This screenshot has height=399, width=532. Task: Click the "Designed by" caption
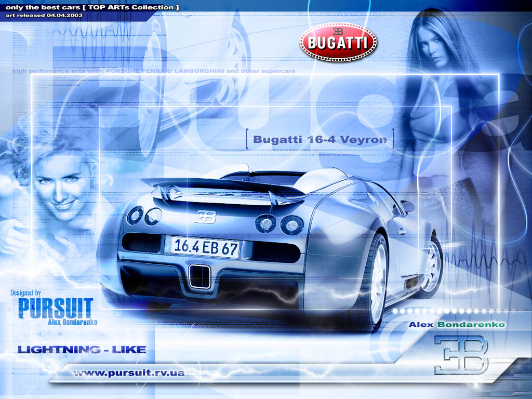(x=25, y=292)
